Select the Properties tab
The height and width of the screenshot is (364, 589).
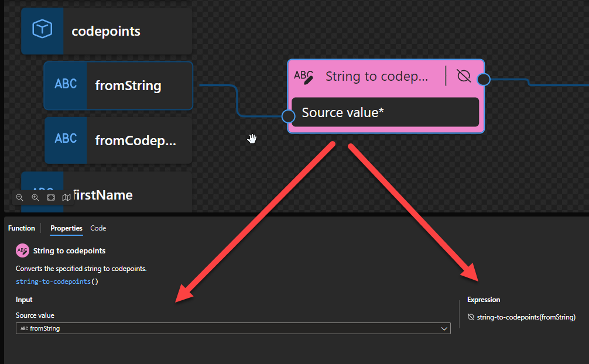pos(66,228)
